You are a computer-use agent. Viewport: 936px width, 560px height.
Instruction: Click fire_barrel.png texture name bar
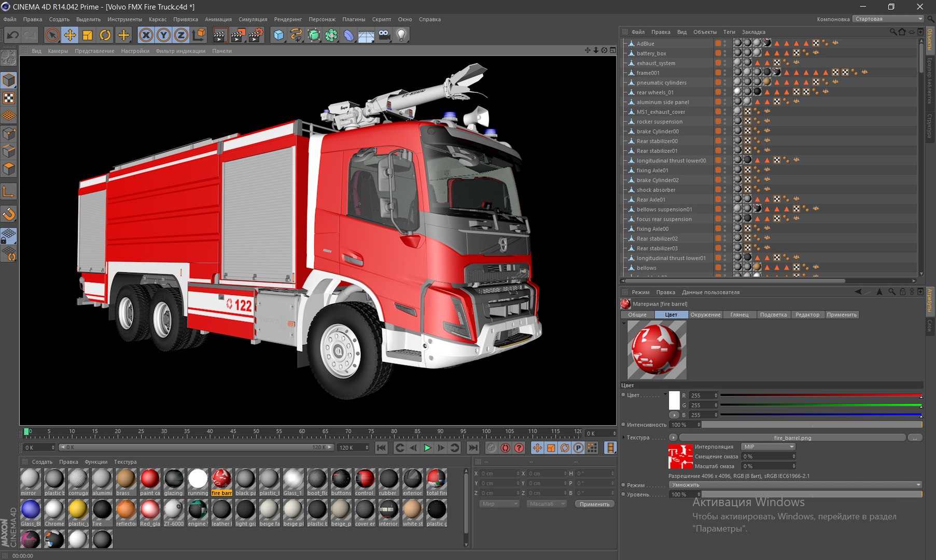(792, 438)
